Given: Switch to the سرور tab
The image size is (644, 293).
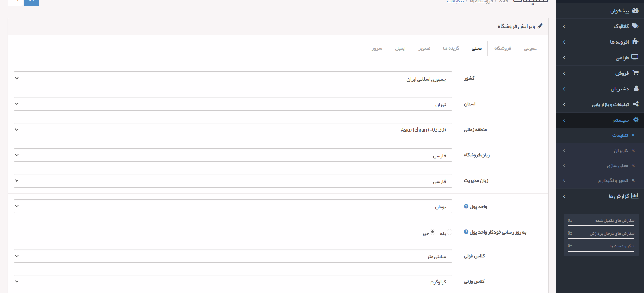Looking at the screenshot, I should [x=377, y=48].
